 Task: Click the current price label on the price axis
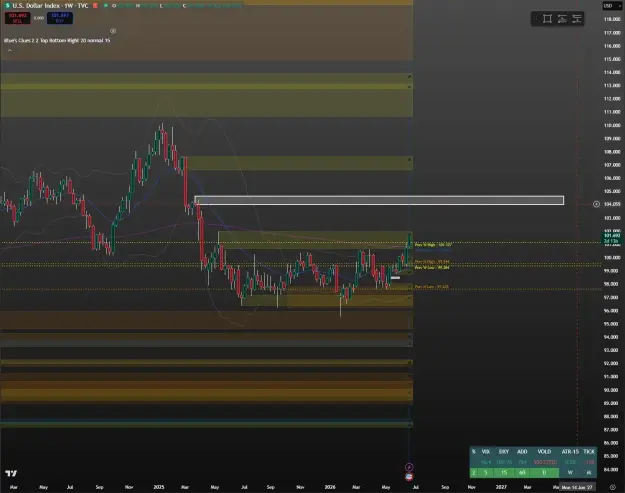[611, 238]
